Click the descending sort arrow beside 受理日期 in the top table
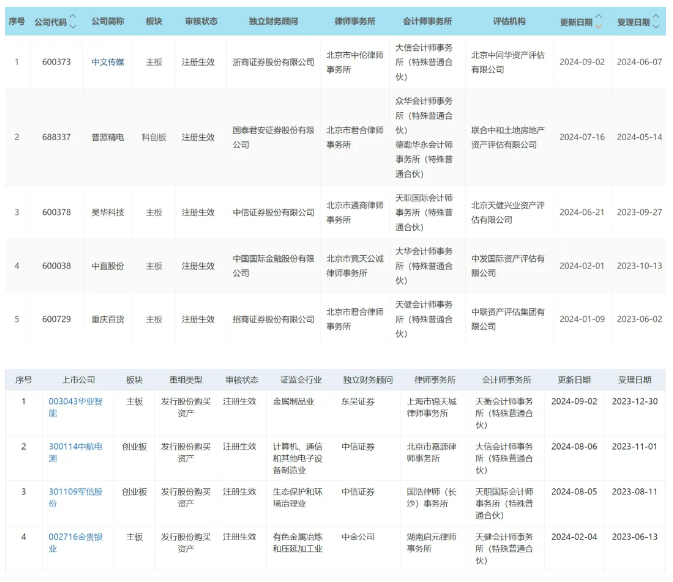 tap(656, 26)
